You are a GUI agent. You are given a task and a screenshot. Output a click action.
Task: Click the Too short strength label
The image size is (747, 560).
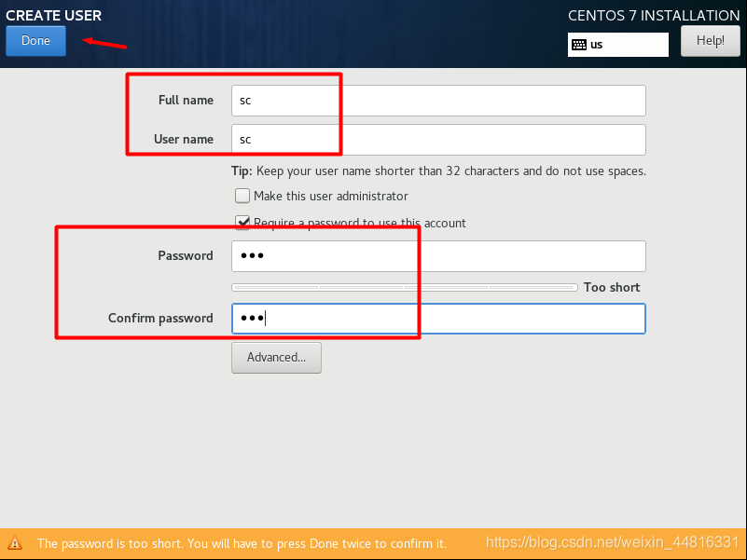pyautogui.click(x=612, y=288)
